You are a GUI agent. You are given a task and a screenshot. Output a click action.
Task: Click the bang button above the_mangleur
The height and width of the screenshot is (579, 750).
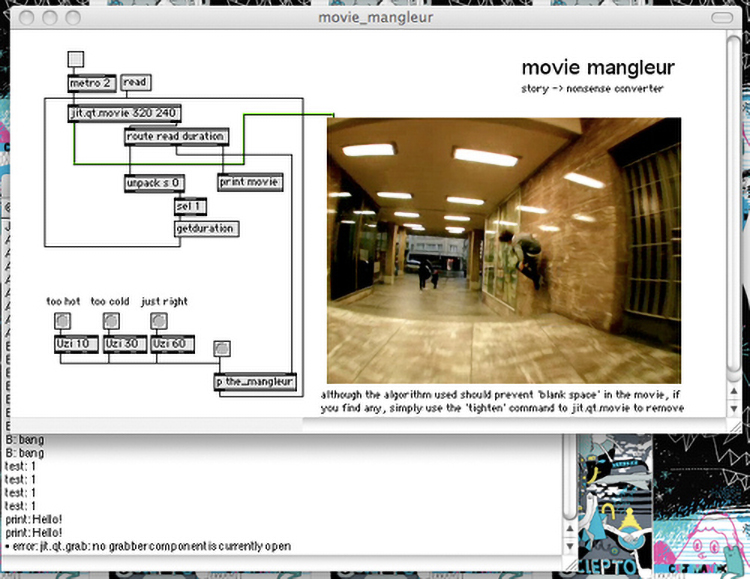tap(221, 349)
